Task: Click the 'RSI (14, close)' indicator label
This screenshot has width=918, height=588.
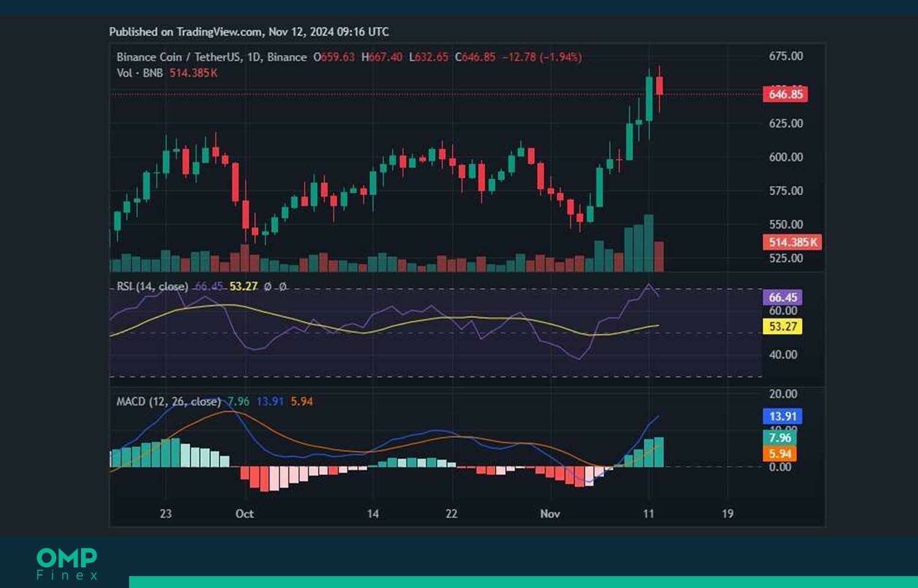Action: coord(152,287)
